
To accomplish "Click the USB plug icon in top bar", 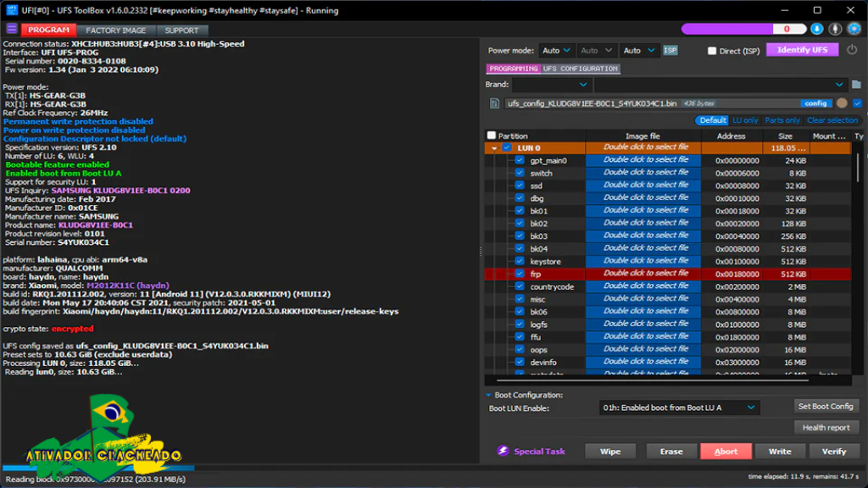I will point(835,29).
